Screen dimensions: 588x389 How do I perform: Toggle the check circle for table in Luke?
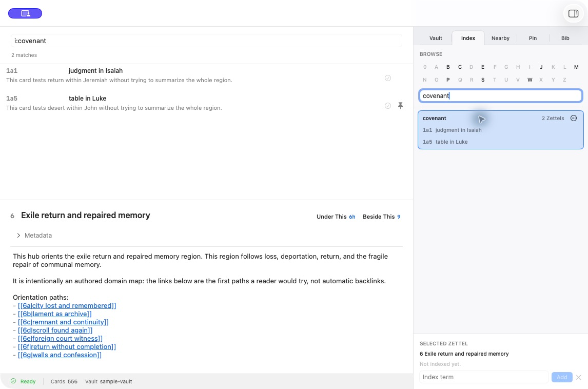coord(388,106)
